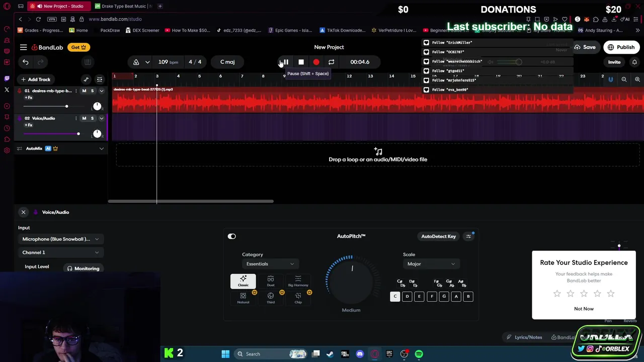Open the metronome options dropdown arrow
Image resolution: width=644 pixels, height=362 pixels.
147,62
